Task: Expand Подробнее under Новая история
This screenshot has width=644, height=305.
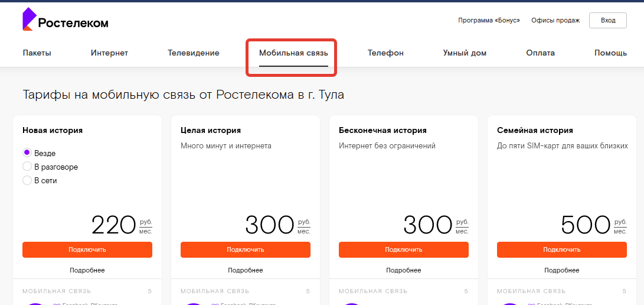Action: pos(87,270)
